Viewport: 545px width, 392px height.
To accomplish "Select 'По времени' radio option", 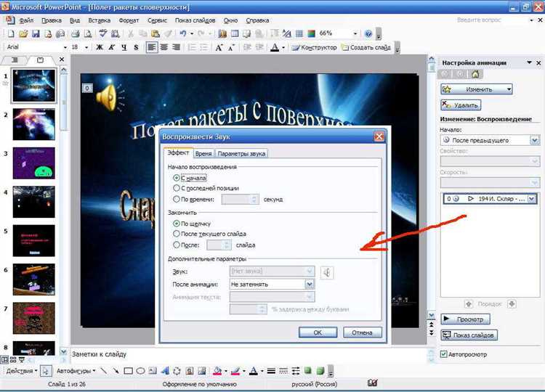I will [177, 200].
